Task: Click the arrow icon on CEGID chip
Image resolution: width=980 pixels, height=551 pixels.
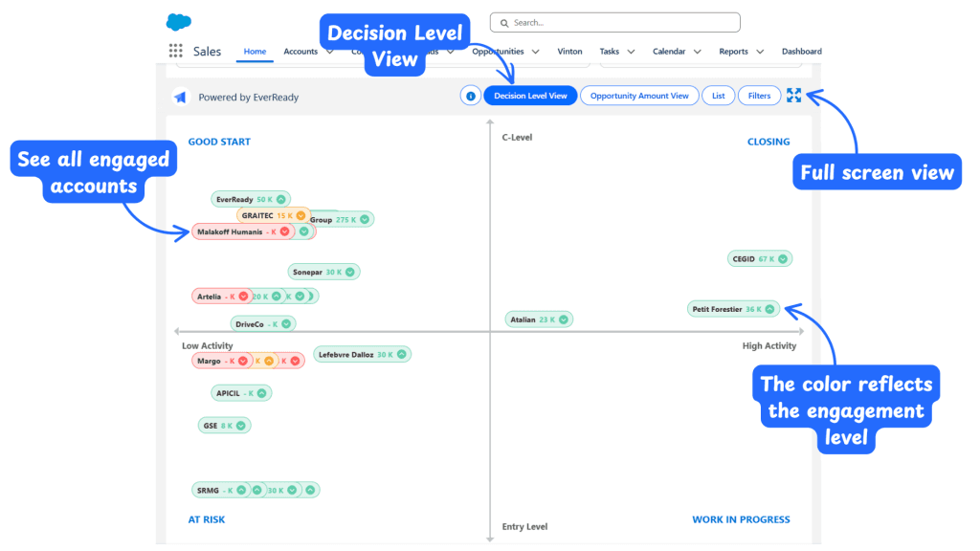Action: click(x=783, y=258)
